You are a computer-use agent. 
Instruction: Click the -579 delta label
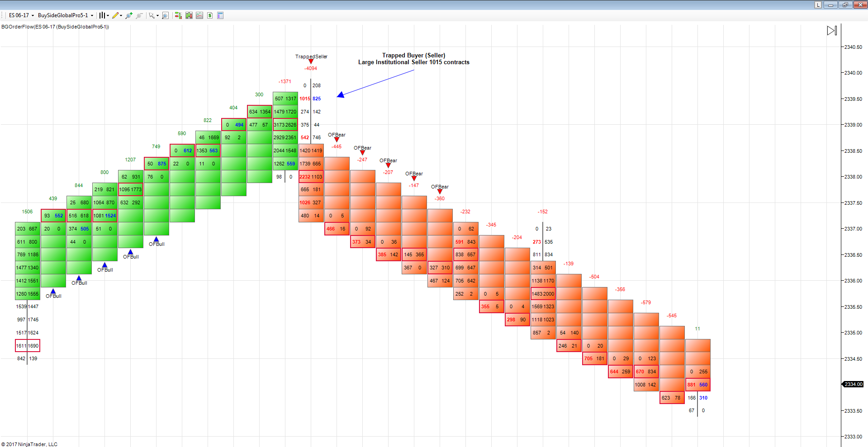coord(646,302)
